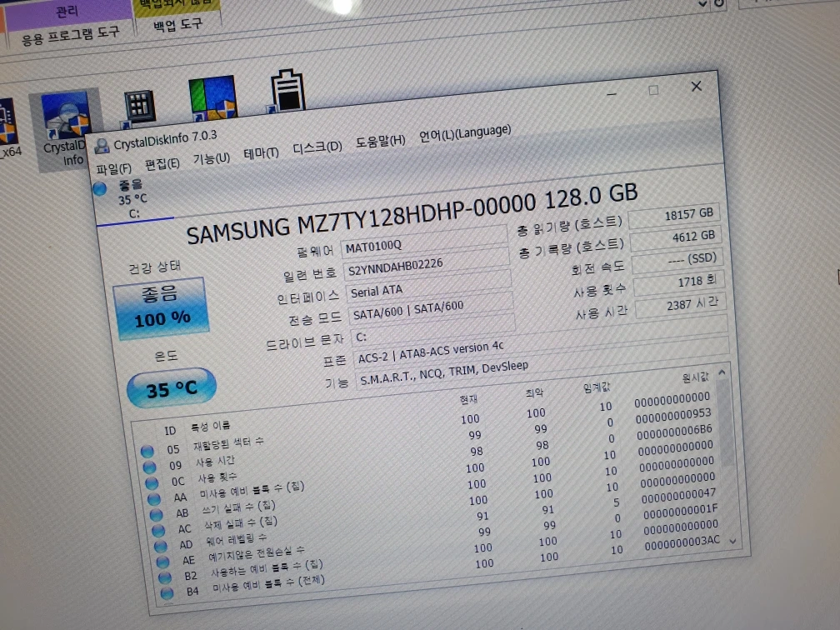The image size is (840, 630).
Task: Open the 테마(T) menu
Action: (x=261, y=153)
